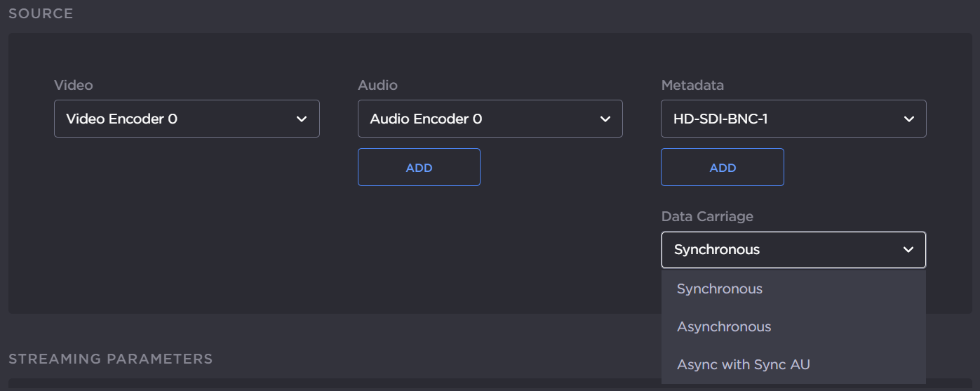Click the Data Carriage label
This screenshot has width=980, height=391.
pyautogui.click(x=707, y=216)
